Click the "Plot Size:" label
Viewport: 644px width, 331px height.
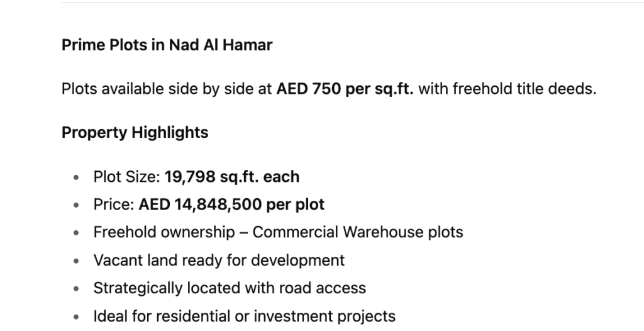(x=126, y=177)
